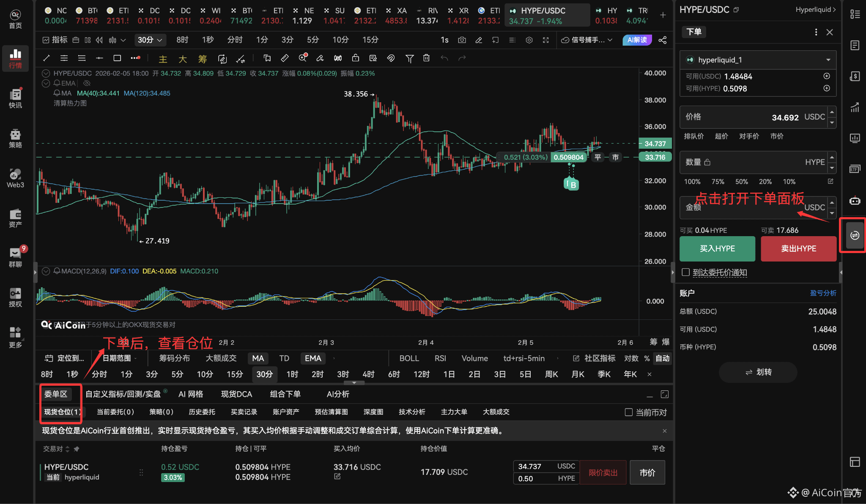Open the magnifier zoom tool on the chart toolbar

pos(303,58)
